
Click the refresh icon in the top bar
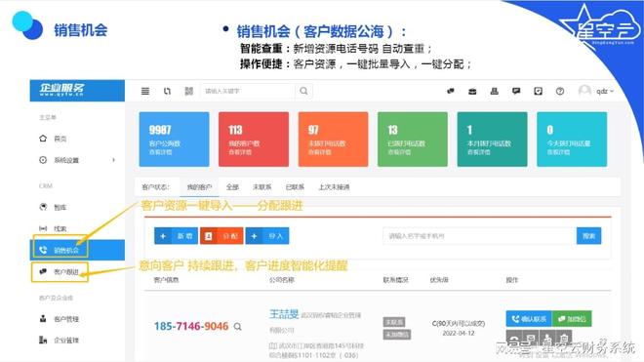pyautogui.click(x=167, y=91)
